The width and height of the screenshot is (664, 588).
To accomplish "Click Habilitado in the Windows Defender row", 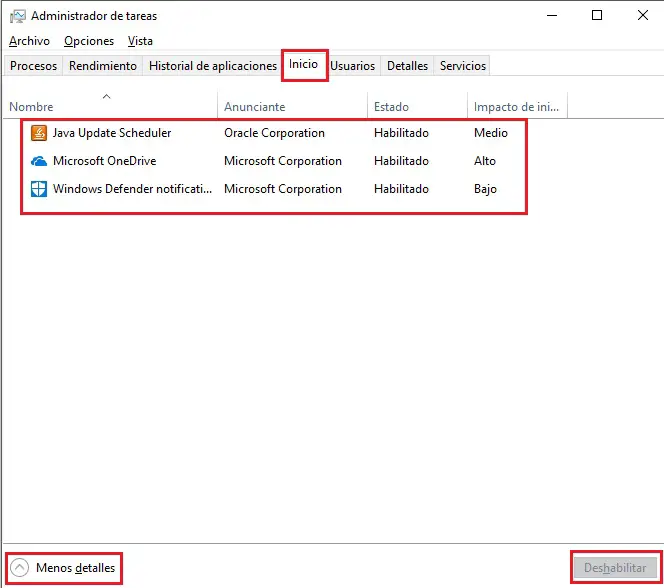I will click(401, 189).
